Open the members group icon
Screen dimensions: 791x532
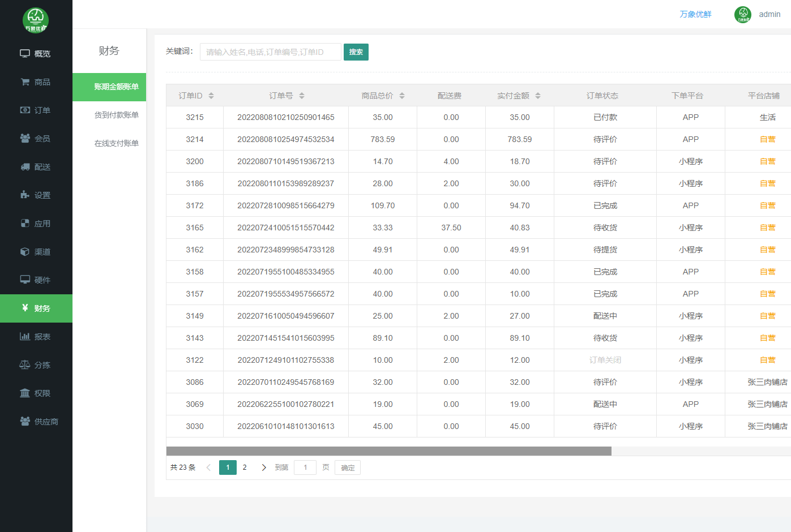25,139
